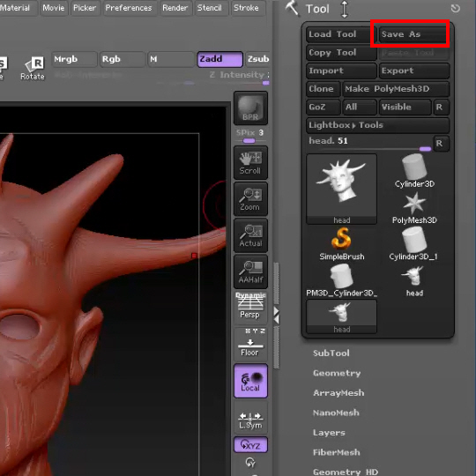Click Save As button

(413, 34)
